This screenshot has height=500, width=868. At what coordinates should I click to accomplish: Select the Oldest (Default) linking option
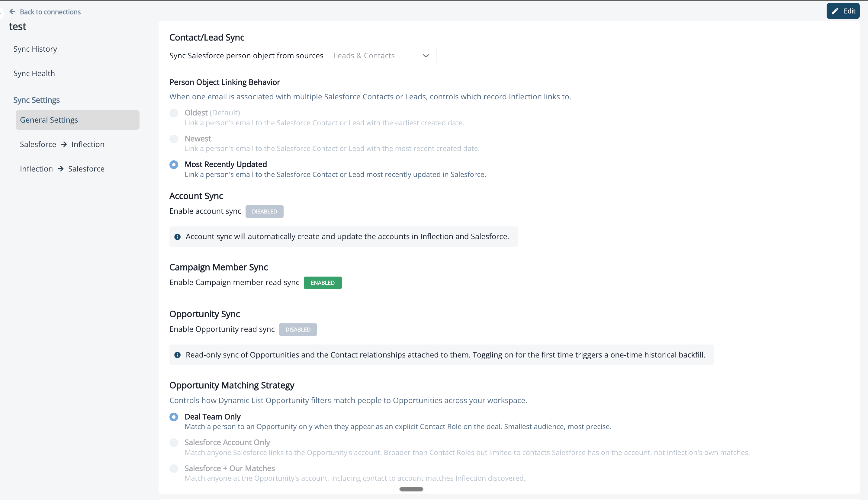[x=174, y=113]
